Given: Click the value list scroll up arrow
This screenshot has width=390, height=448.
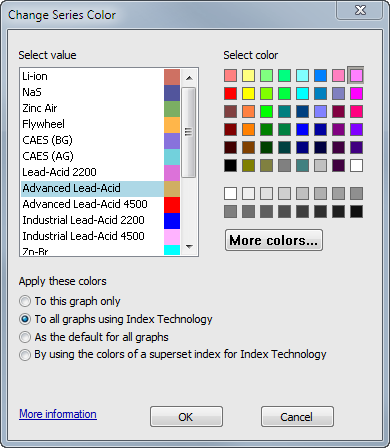Looking at the screenshot, I should [x=189, y=78].
